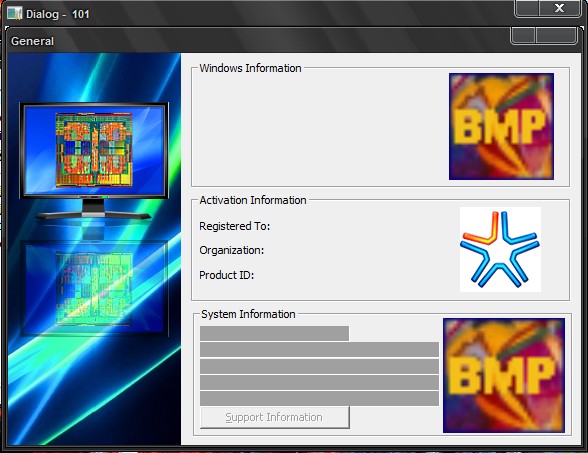
Task: Click the short gray bar under System Information
Action: (x=274, y=333)
